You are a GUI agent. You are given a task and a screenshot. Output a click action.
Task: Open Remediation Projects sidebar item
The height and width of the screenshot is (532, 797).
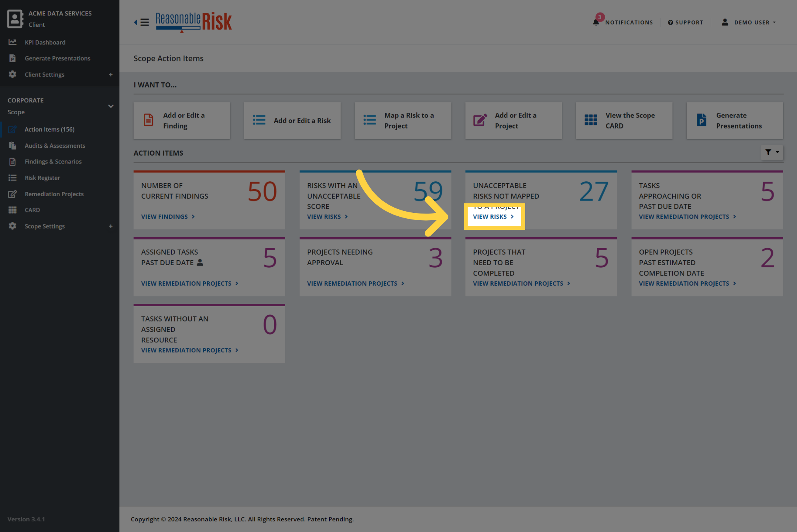pyautogui.click(x=54, y=194)
